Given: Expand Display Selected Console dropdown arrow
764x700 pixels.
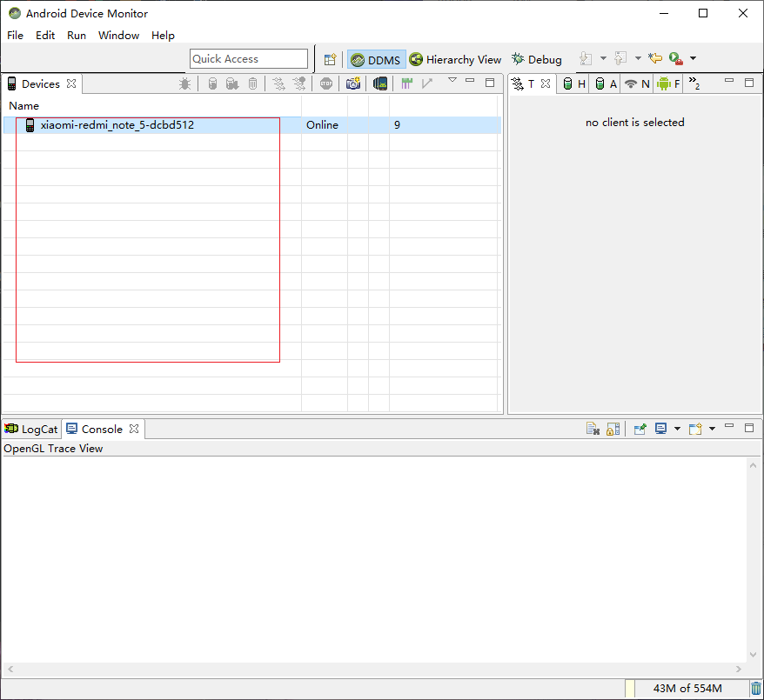Looking at the screenshot, I should [677, 429].
